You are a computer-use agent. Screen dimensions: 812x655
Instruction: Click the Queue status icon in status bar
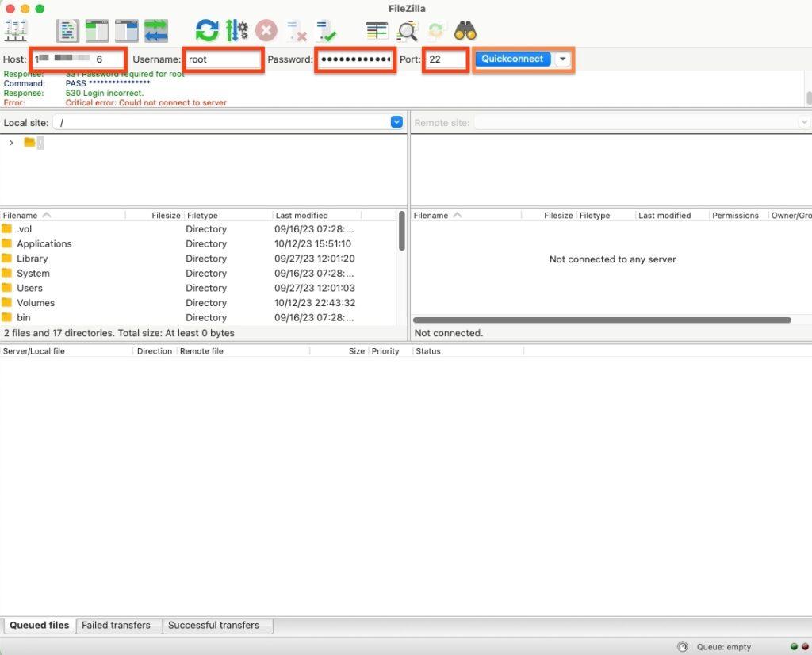tap(683, 647)
